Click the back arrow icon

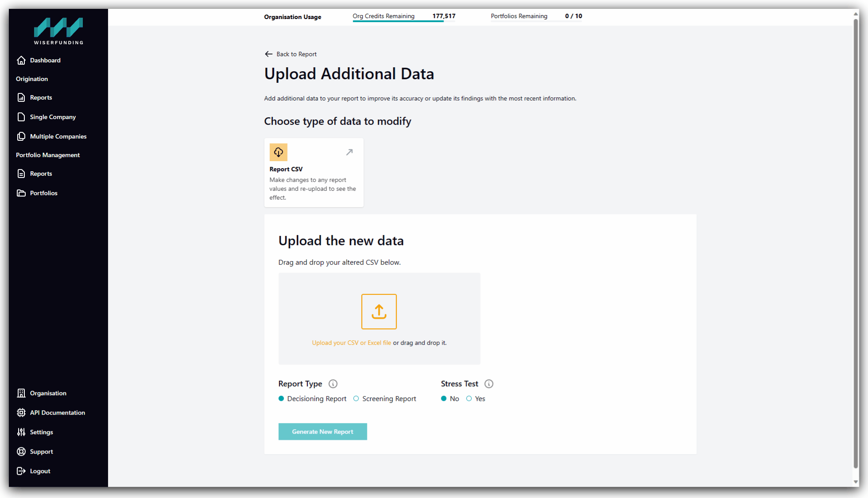(268, 54)
